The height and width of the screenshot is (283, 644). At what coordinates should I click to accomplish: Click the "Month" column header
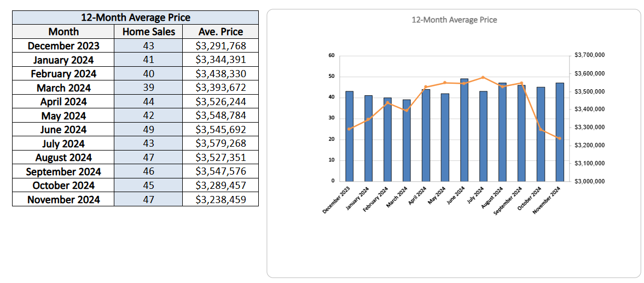(63, 32)
